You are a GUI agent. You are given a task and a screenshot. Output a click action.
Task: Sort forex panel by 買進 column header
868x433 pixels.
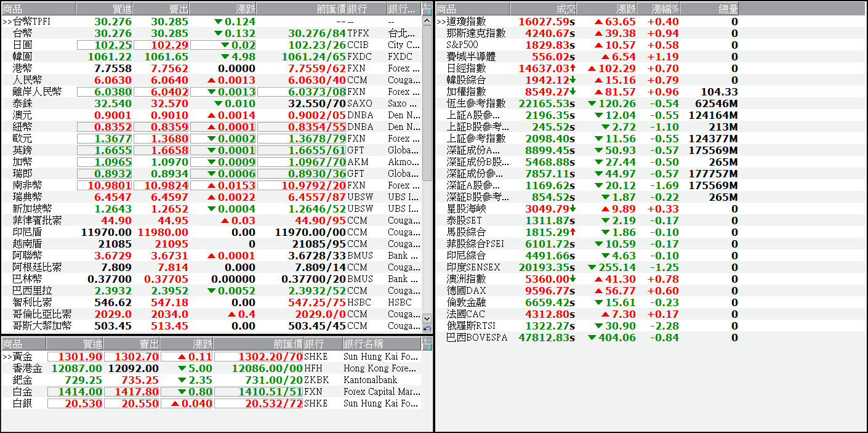(x=104, y=9)
